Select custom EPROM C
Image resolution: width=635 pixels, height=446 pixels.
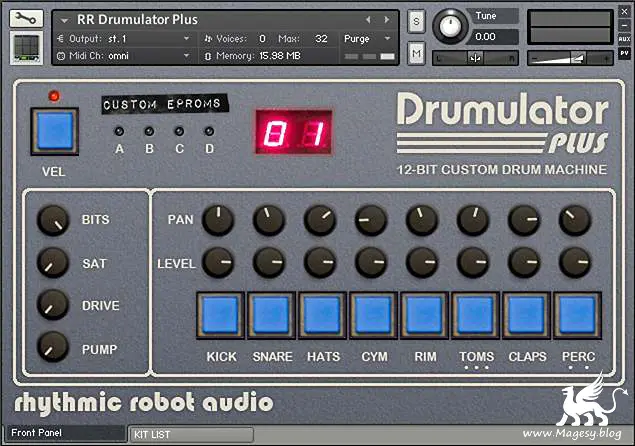pyautogui.click(x=179, y=131)
